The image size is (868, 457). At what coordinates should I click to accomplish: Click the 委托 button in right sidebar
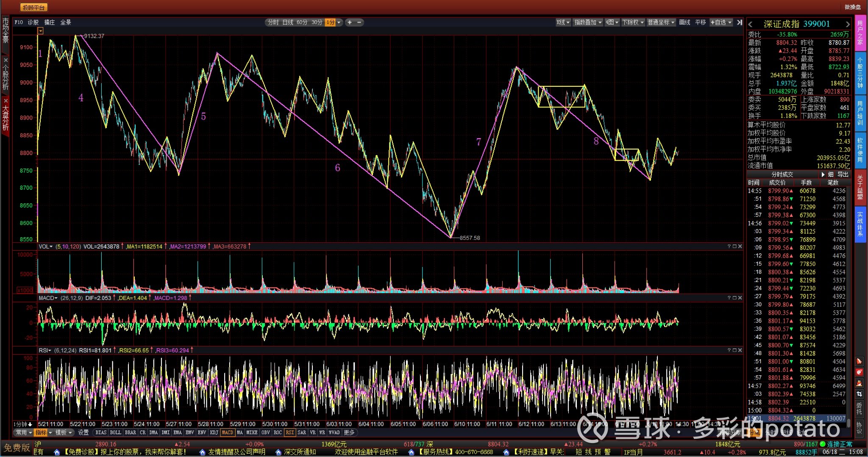(859, 409)
